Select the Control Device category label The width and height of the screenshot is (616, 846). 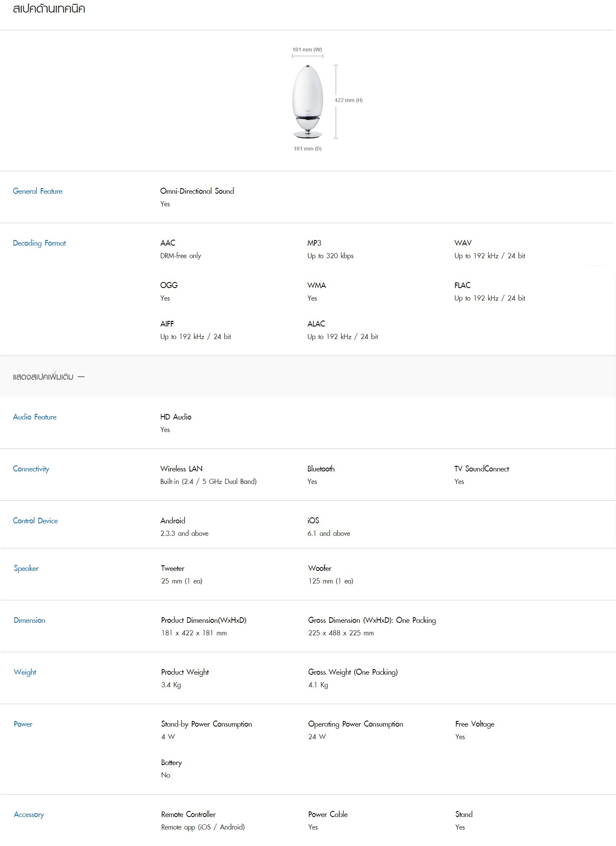tap(35, 521)
